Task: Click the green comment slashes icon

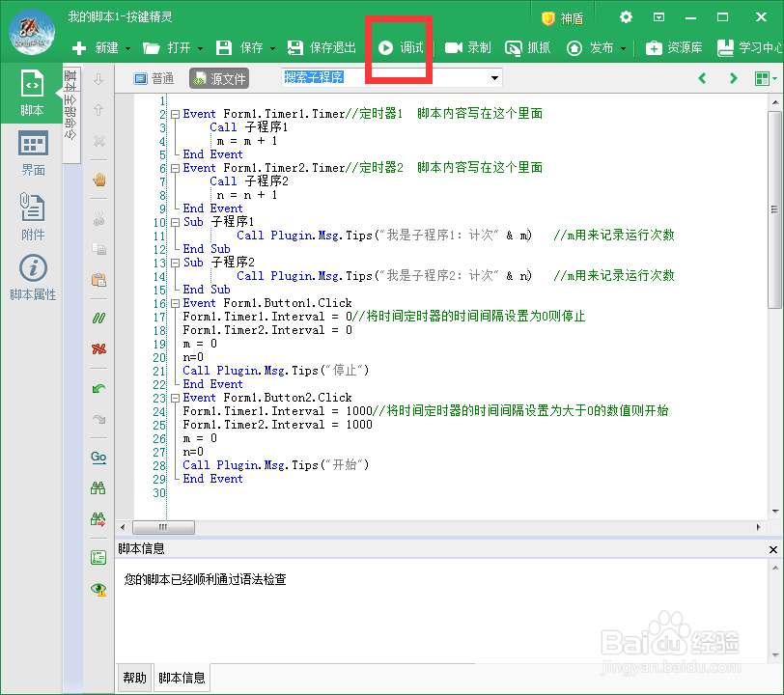Action: [99, 318]
